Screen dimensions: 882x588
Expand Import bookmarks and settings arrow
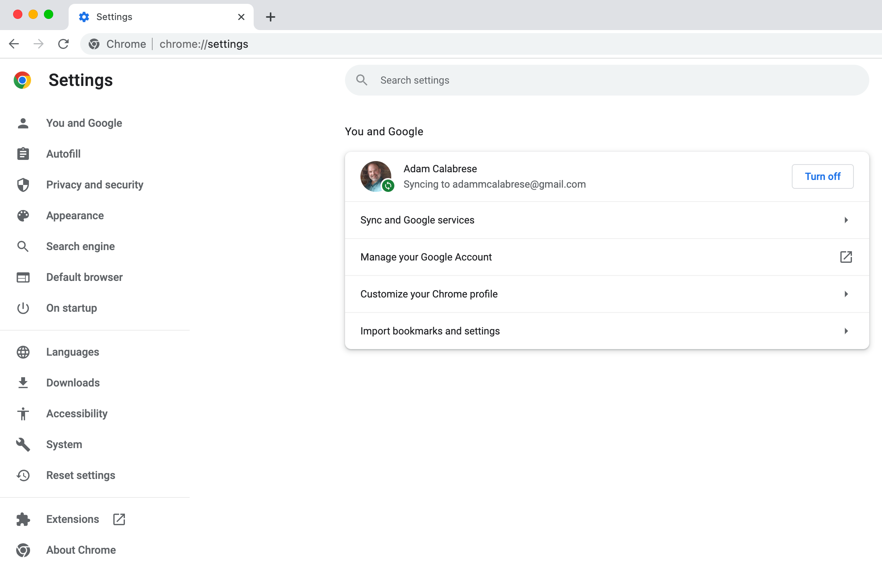tap(846, 331)
